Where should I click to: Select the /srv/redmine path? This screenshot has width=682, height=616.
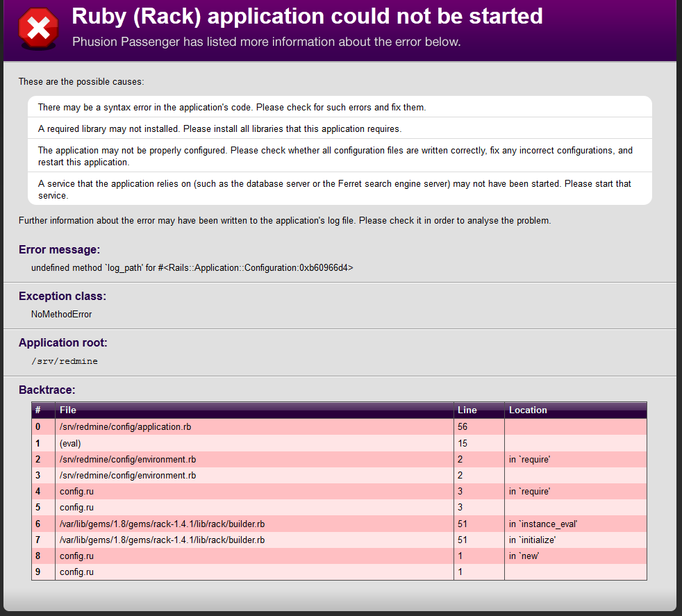(x=65, y=361)
